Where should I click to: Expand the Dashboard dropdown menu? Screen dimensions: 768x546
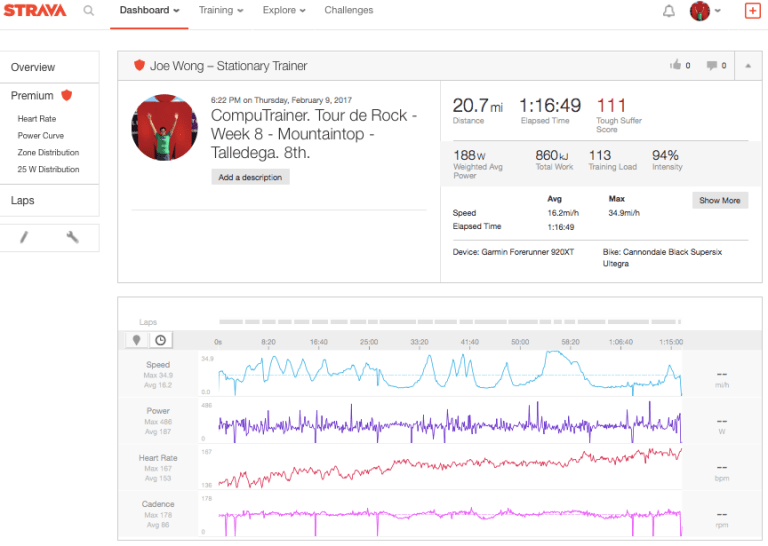pos(149,11)
